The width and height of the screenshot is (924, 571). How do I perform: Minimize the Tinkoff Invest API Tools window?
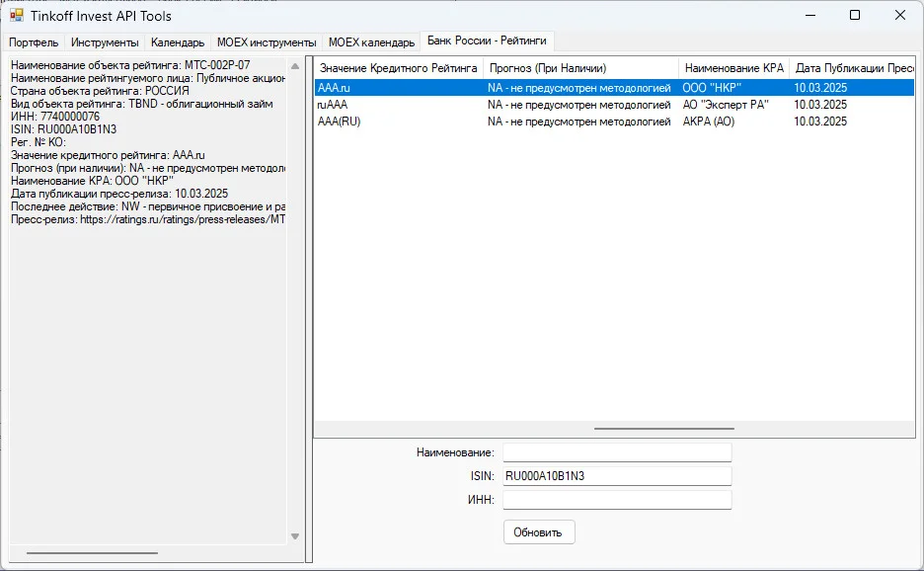tap(810, 16)
